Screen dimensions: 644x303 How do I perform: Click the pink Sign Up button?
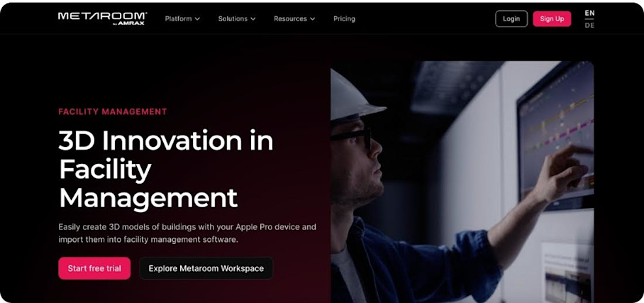pyautogui.click(x=552, y=19)
